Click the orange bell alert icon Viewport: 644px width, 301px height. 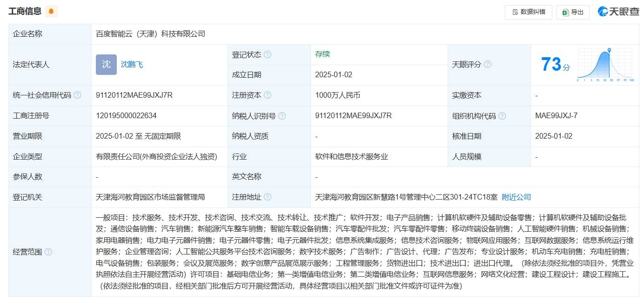(51, 11)
